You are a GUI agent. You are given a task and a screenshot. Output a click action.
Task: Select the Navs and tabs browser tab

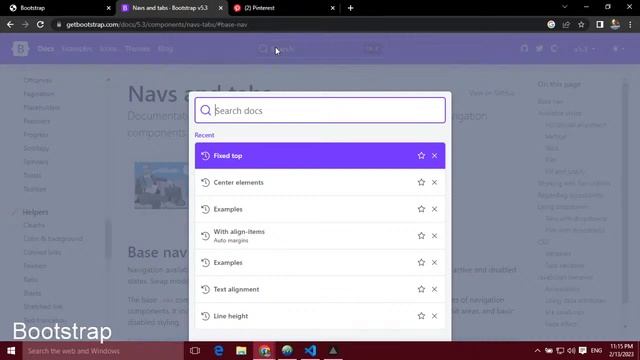(171, 8)
